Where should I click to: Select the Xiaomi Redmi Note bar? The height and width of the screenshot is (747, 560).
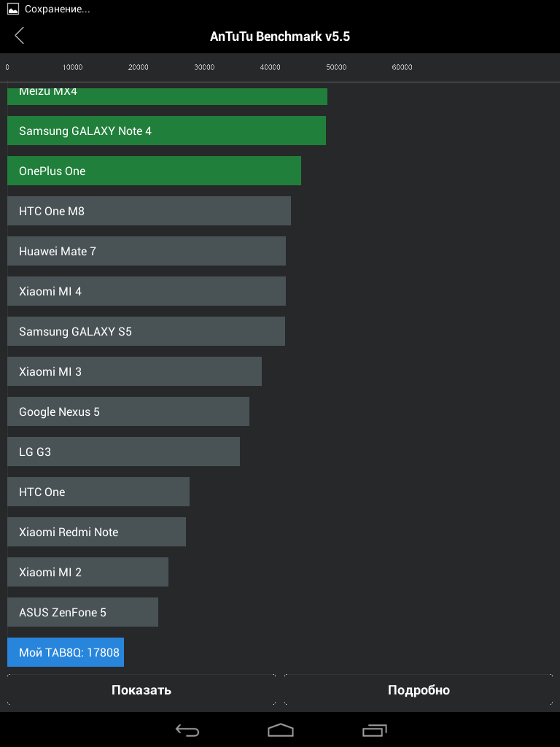click(x=97, y=532)
